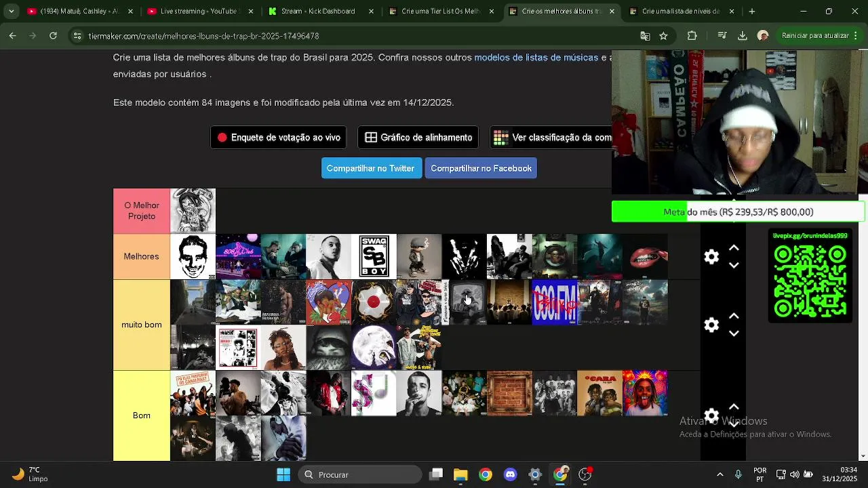
Task: Show hidden system tray icons
Action: click(720, 474)
